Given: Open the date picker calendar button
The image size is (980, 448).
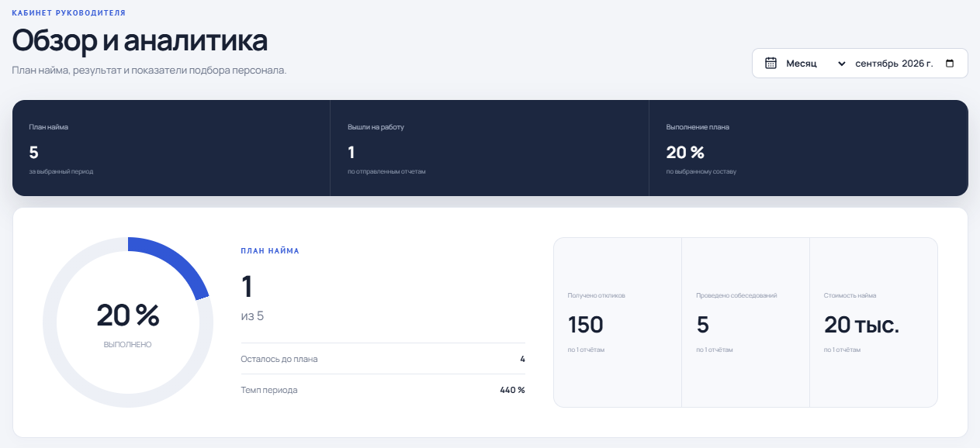Looking at the screenshot, I should [x=950, y=64].
